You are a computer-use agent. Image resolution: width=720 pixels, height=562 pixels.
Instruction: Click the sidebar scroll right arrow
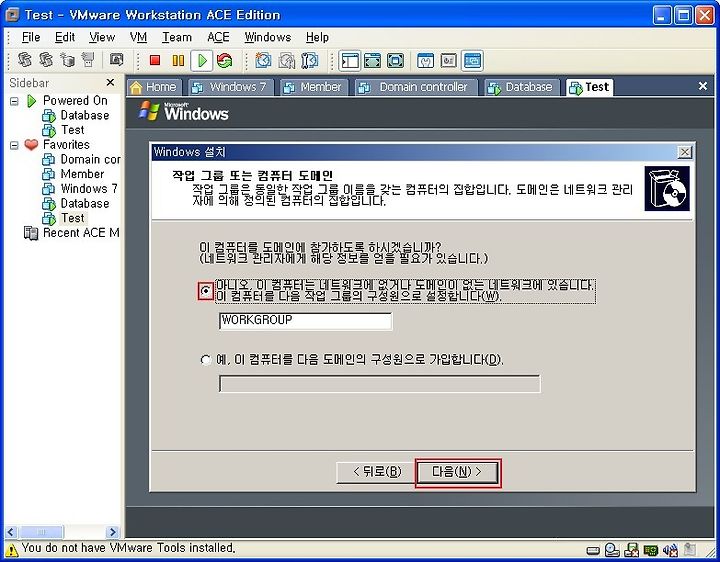[x=112, y=532]
